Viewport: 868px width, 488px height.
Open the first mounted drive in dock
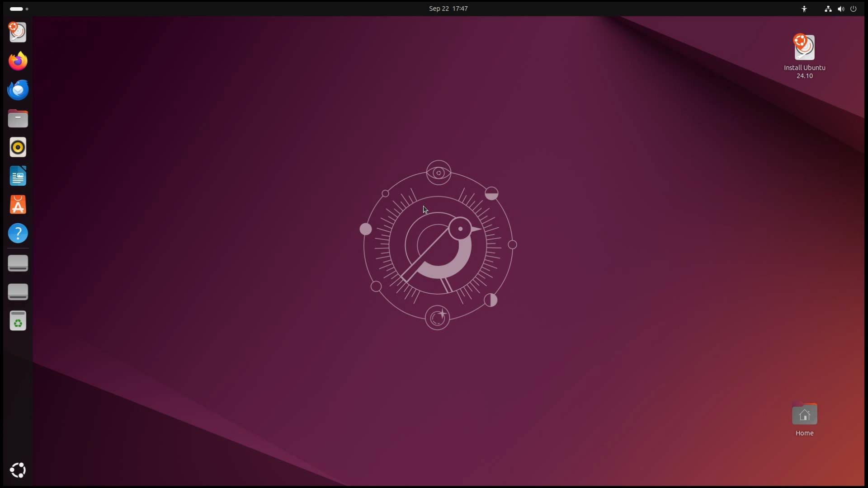click(x=18, y=263)
